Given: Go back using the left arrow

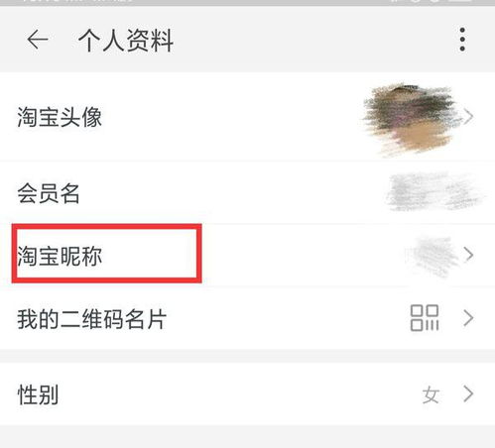Looking at the screenshot, I should 38,40.
